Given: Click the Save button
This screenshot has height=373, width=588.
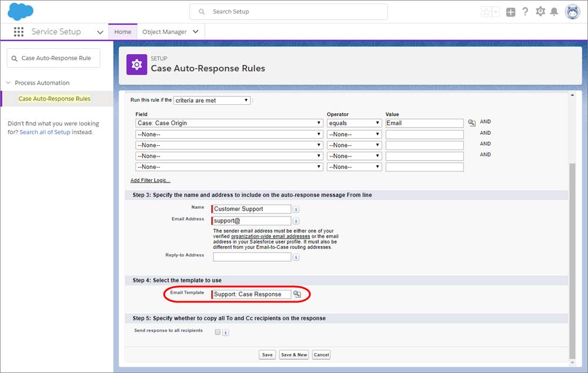Looking at the screenshot, I should 268,355.
